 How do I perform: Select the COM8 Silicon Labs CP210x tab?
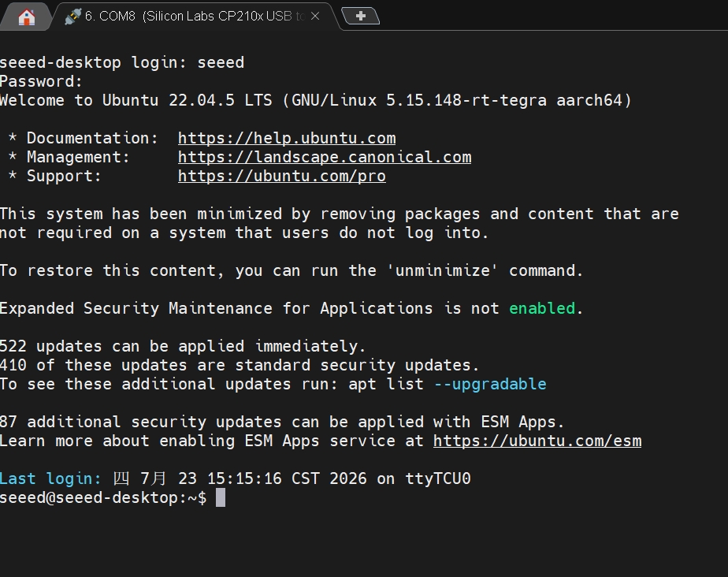tap(195, 17)
